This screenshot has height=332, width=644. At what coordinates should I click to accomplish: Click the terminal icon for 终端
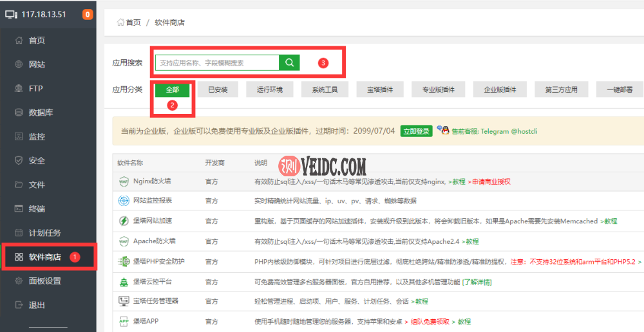click(x=19, y=208)
